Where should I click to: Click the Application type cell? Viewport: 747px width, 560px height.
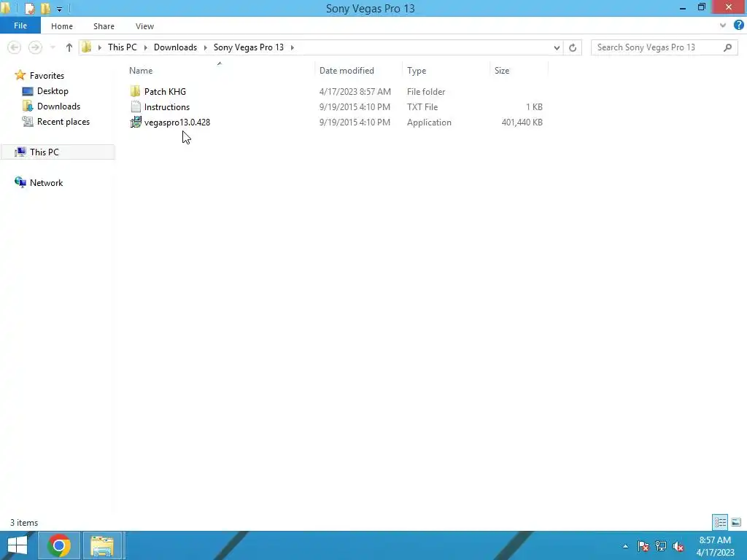(429, 122)
